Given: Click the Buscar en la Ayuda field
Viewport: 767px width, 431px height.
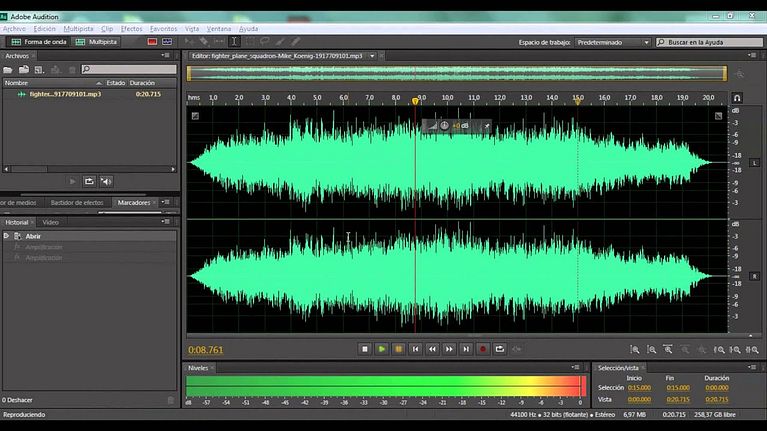Looking at the screenshot, I should pyautogui.click(x=711, y=42).
